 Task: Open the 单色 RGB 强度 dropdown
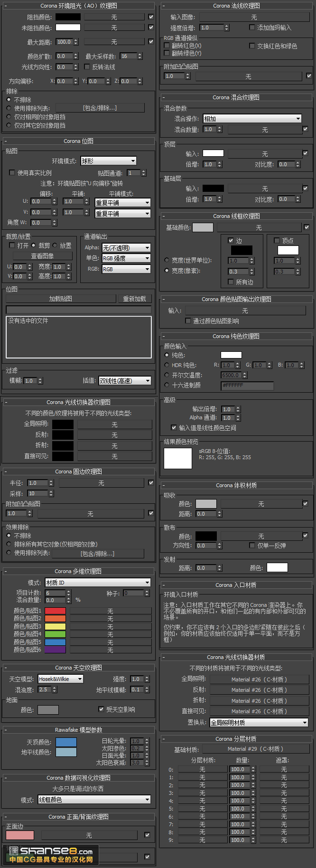[126, 258]
